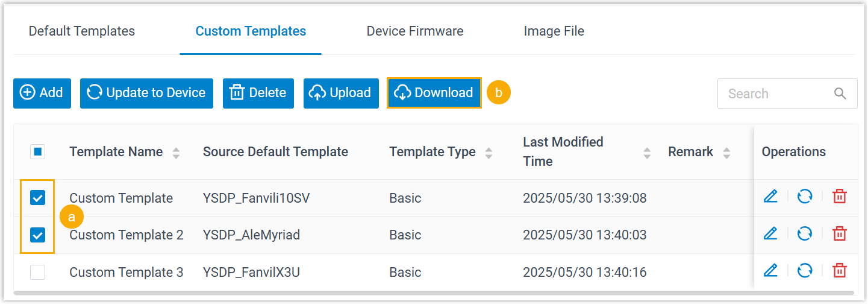Click the update icon for Custom Template 3
Screen dimensions: 868x304
[805, 271]
